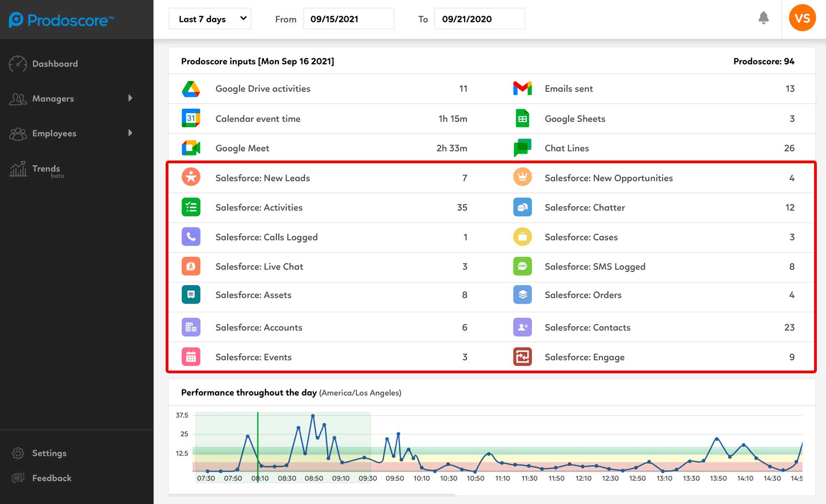The height and width of the screenshot is (504, 826).
Task: Click the Prodoscore inputs date heading
Action: [x=257, y=61]
